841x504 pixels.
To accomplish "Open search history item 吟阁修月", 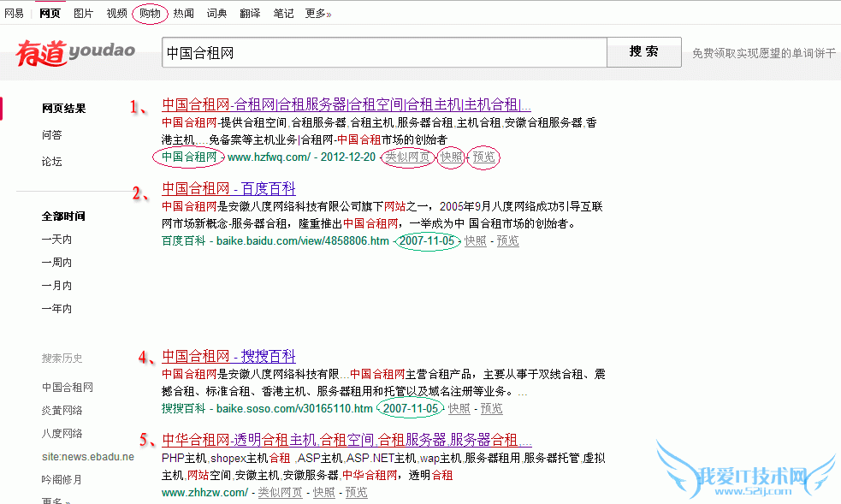I will (x=62, y=479).
